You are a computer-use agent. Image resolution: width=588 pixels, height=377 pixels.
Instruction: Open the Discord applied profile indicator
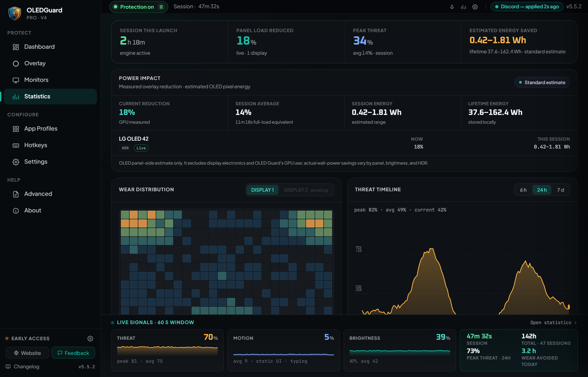click(x=527, y=7)
